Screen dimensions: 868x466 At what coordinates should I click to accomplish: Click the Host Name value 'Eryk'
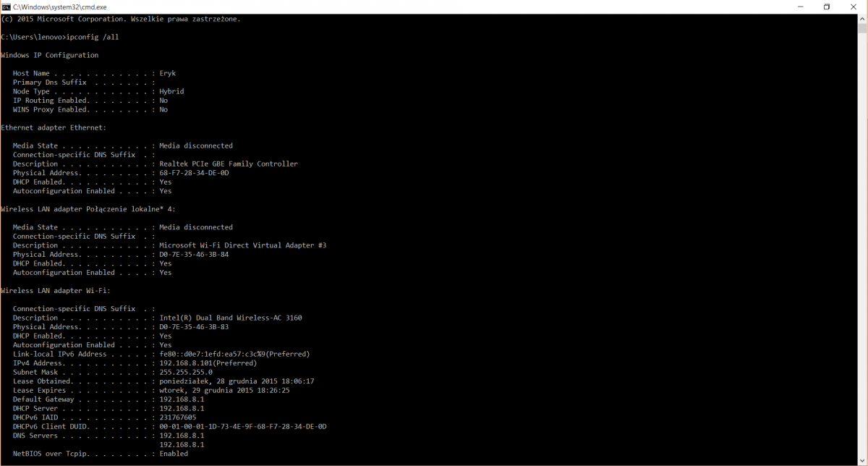click(x=168, y=73)
